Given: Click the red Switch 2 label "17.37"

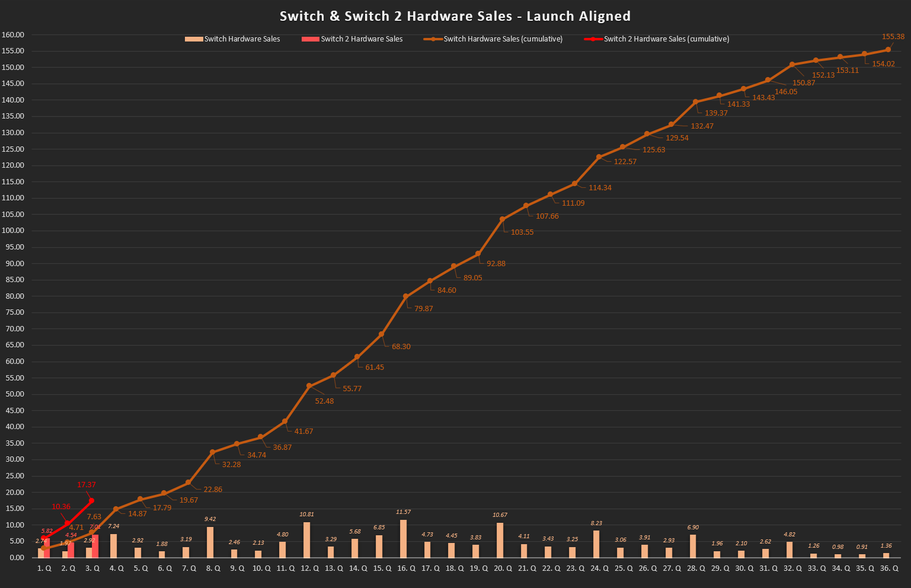Looking at the screenshot, I should click(x=87, y=485).
